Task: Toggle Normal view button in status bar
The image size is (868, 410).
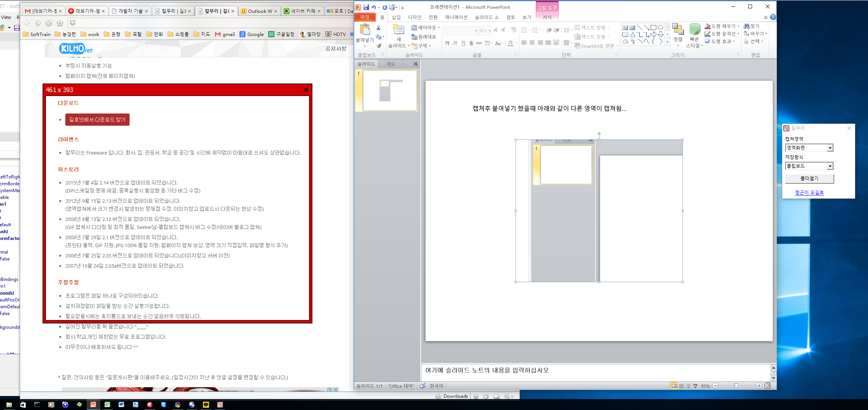Action: click(x=674, y=386)
